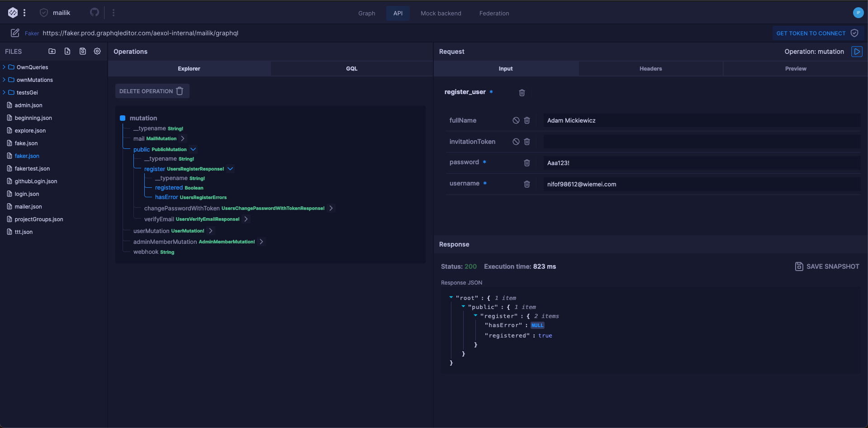Select __typename under mutation root
This screenshot has height=428, width=868.
(x=158, y=128)
